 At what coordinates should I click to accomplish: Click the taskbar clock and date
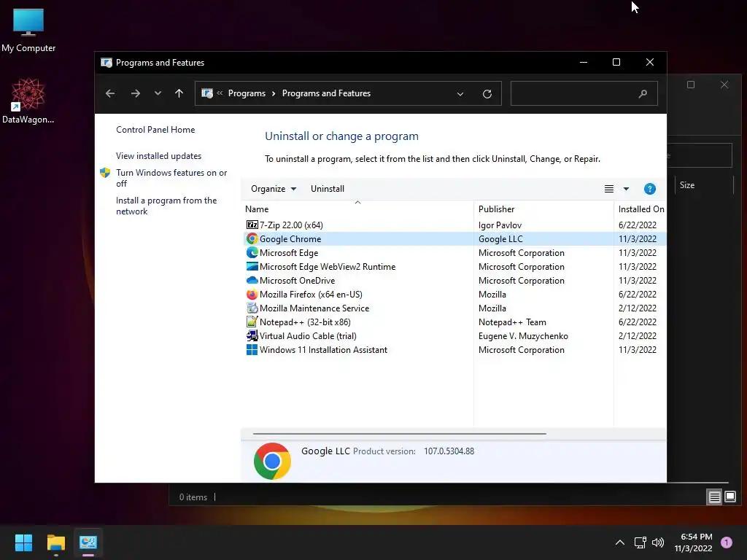click(x=693, y=542)
